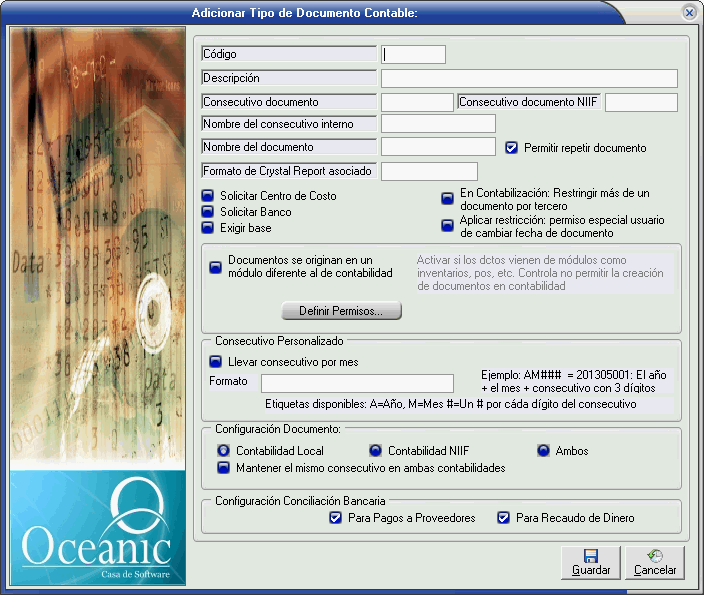Open Definir Permisos dialog
This screenshot has width=704, height=595.
point(341,311)
